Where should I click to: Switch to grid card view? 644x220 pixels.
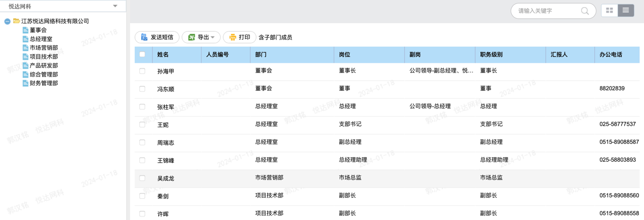(x=610, y=11)
